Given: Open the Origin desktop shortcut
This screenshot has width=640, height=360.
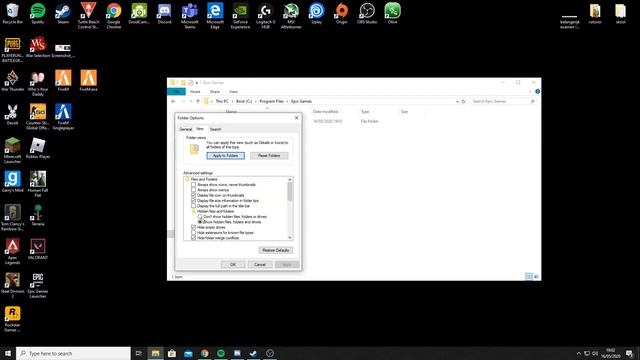Looking at the screenshot, I should click(x=342, y=13).
